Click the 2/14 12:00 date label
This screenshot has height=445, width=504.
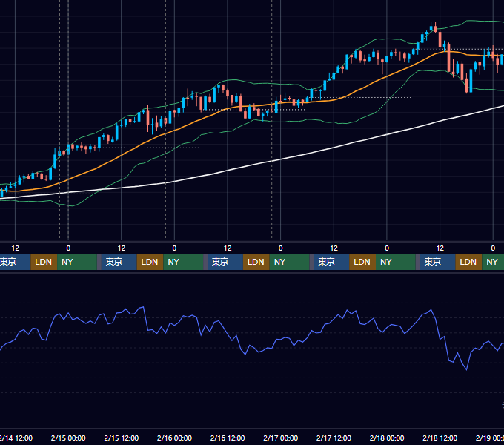tap(16, 438)
